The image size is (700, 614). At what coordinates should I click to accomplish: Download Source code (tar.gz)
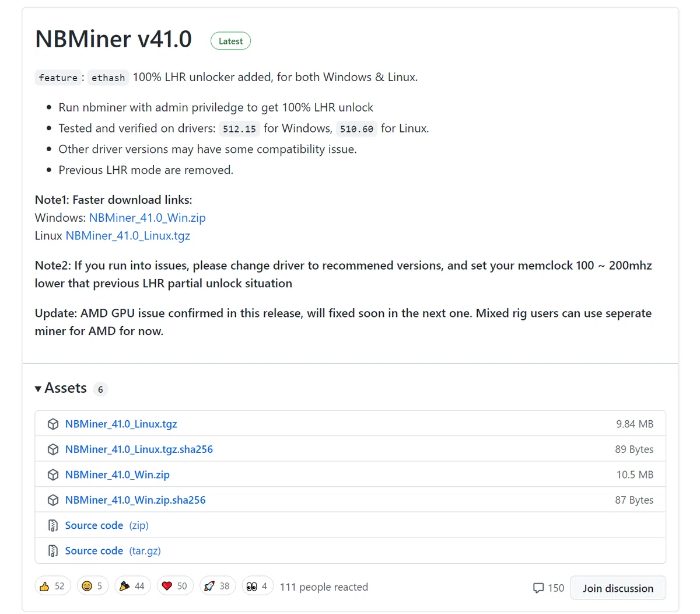113,551
